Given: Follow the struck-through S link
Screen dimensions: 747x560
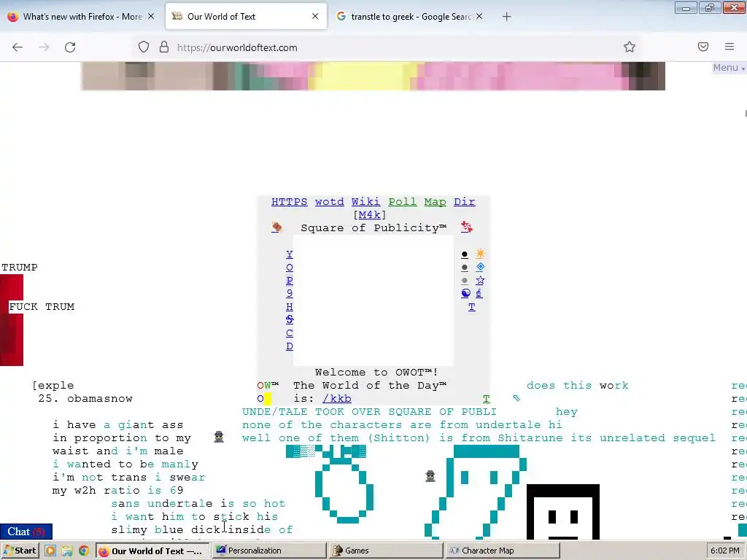Looking at the screenshot, I should (290, 319).
